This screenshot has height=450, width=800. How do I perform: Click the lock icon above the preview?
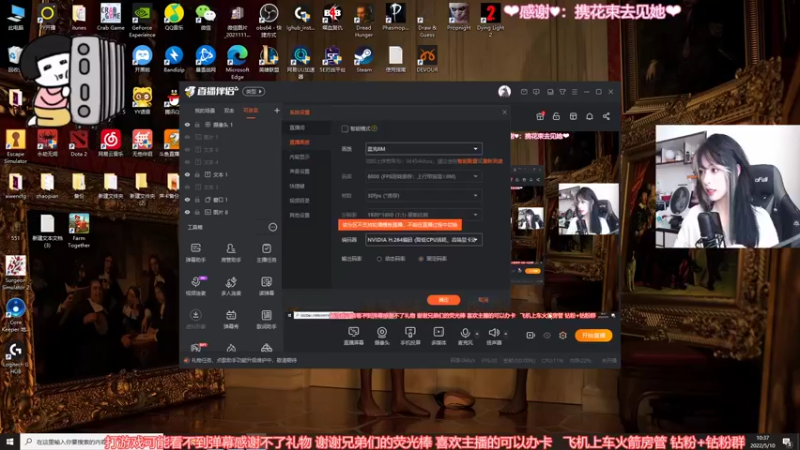click(x=556, y=116)
